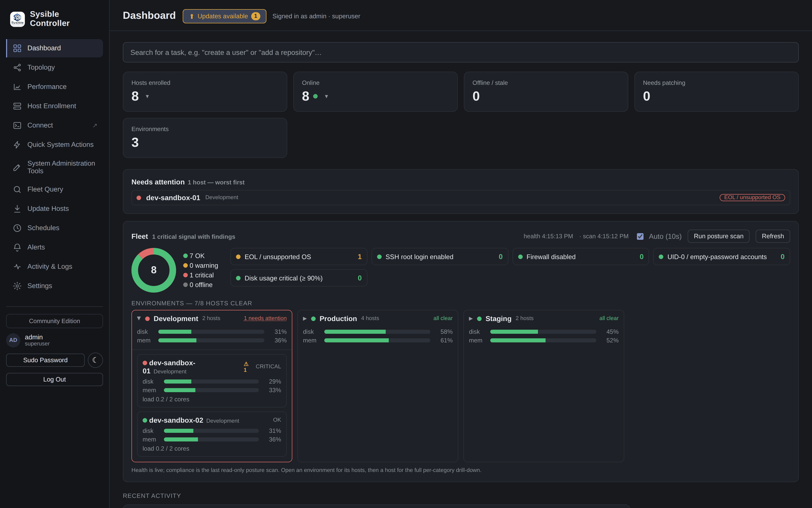Toggle the Auto (10s) refresh checkbox
The height and width of the screenshot is (508, 812).
[640, 236]
